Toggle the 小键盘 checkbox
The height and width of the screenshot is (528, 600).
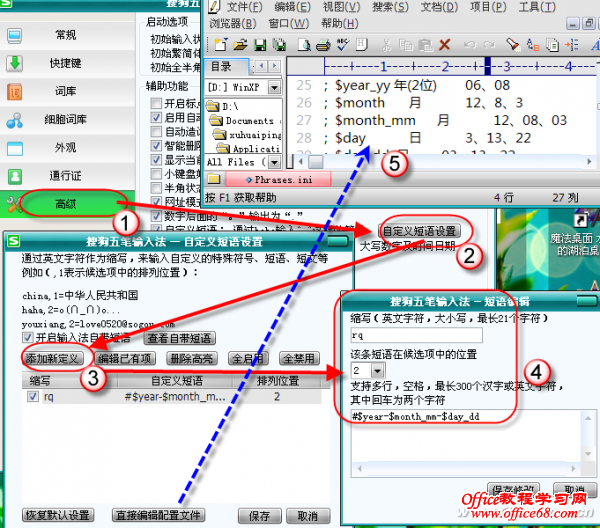click(156, 174)
